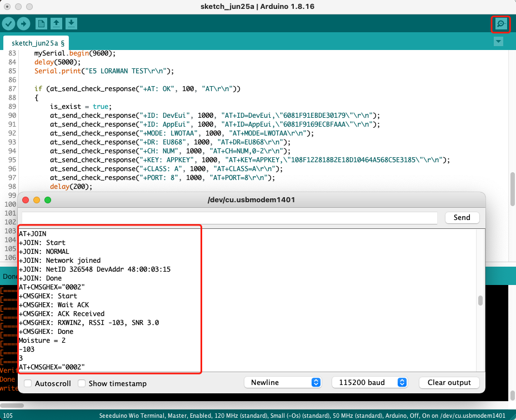Click the "+CMSGHEX: RXWIN2, RSSI -103" line
The image size is (516, 420).
point(89,323)
